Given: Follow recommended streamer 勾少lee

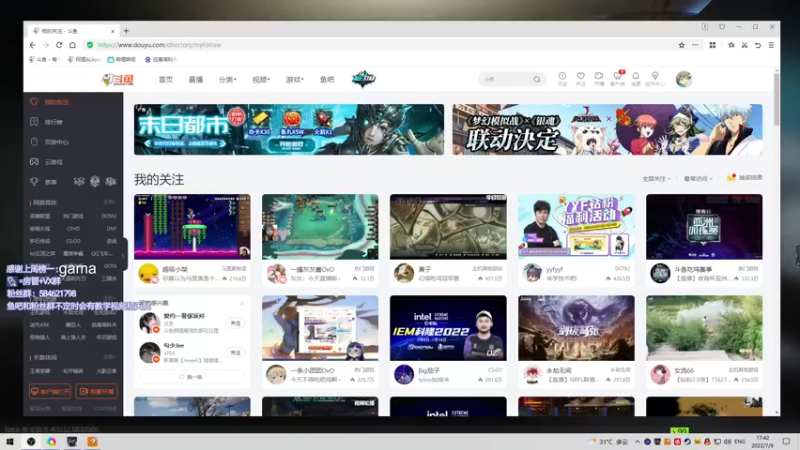Looking at the screenshot, I should 235,353.
